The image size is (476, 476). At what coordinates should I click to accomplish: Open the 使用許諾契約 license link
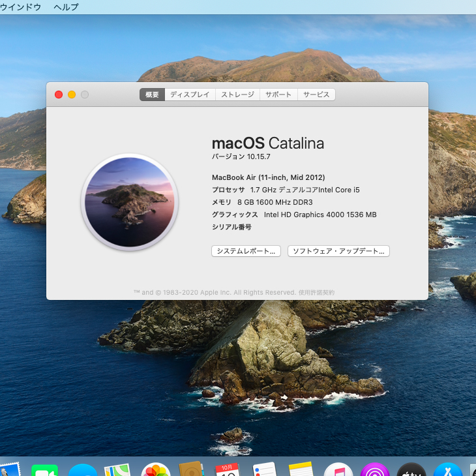click(x=316, y=293)
